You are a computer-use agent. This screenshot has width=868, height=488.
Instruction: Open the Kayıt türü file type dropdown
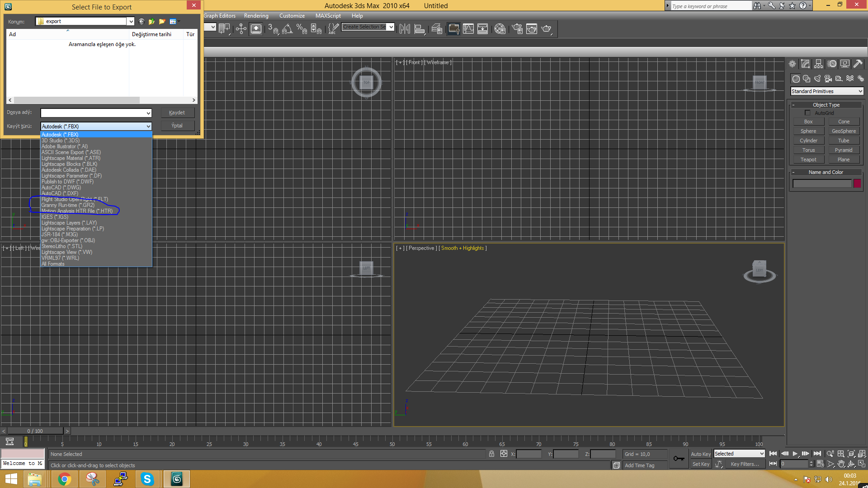(x=96, y=127)
